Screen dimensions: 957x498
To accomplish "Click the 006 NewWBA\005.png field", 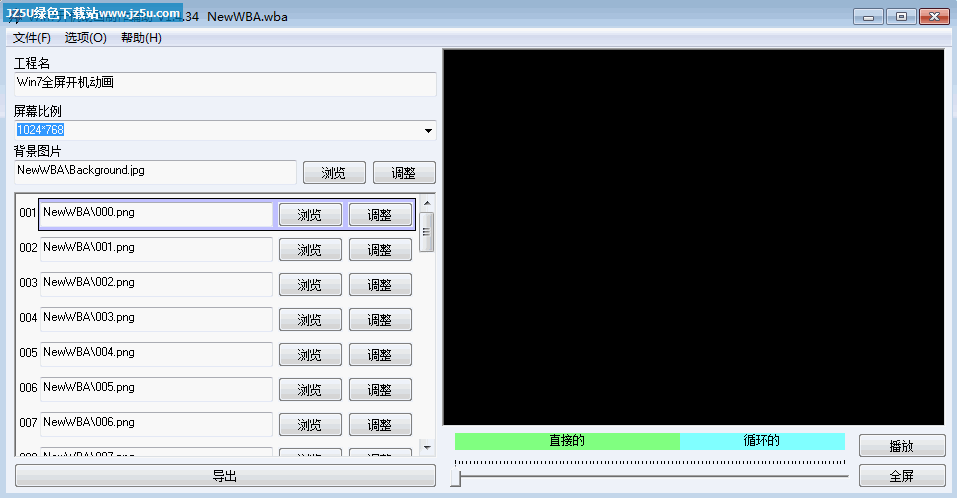I will (156, 389).
